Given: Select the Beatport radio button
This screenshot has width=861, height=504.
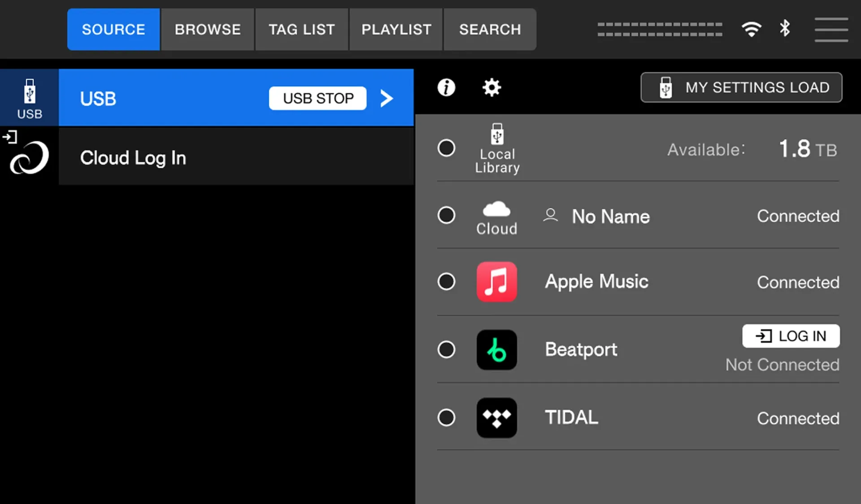Looking at the screenshot, I should 446,349.
